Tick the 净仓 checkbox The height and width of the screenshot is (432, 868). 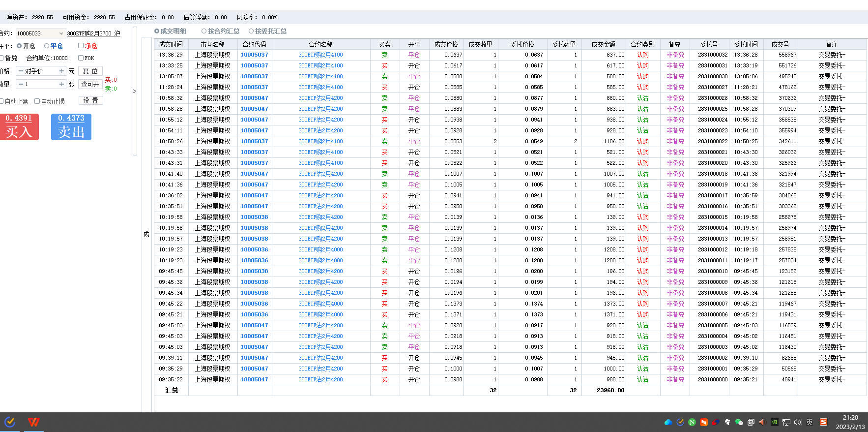(81, 46)
